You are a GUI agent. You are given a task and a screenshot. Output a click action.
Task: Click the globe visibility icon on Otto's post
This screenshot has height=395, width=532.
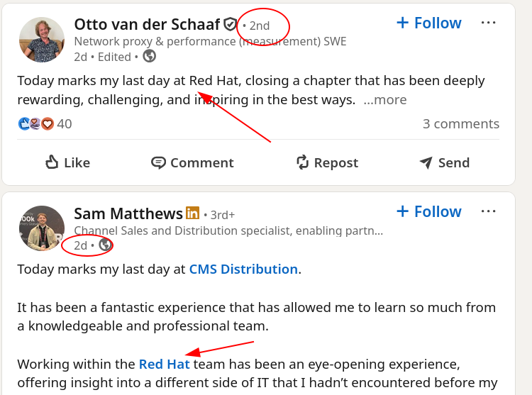[x=149, y=56]
